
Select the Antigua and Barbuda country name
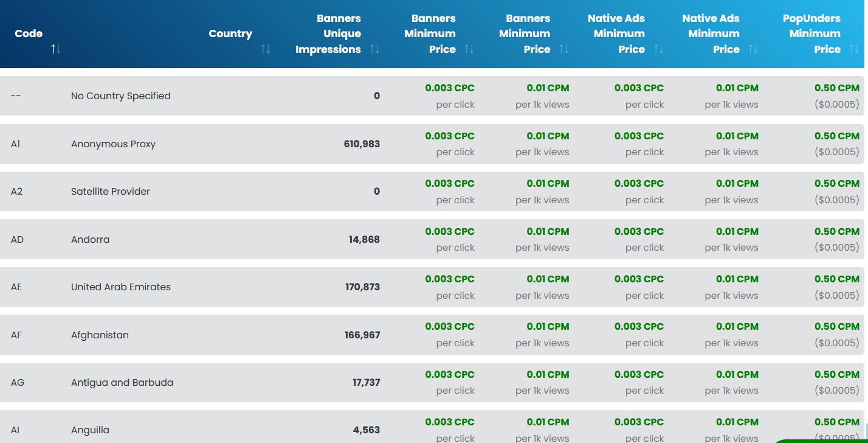click(x=122, y=383)
